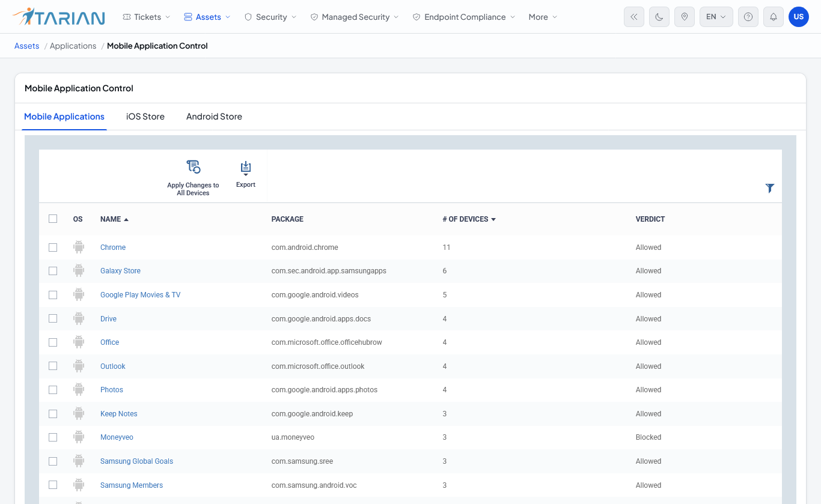Collapse sidebar with double-chevron icon
The width and height of the screenshot is (821, 504).
click(634, 17)
